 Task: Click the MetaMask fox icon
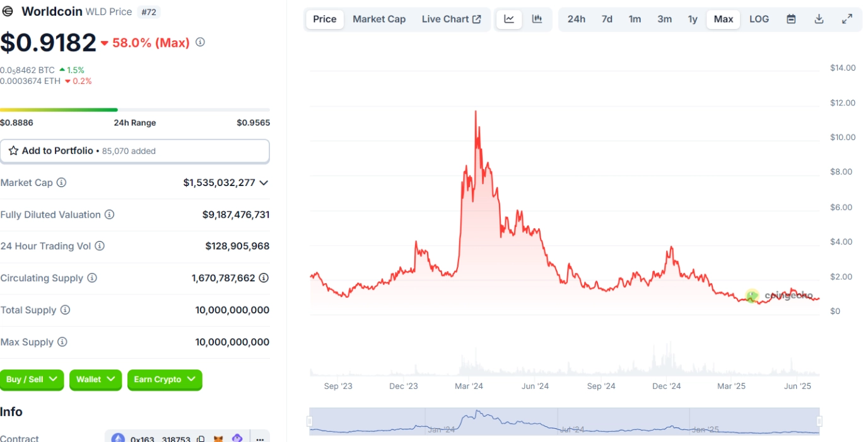[218, 439]
